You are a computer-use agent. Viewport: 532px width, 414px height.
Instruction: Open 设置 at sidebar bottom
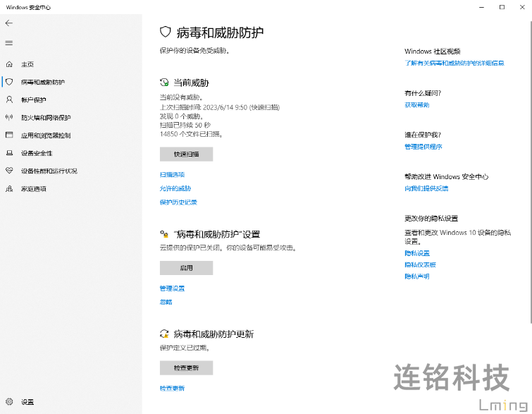27,402
